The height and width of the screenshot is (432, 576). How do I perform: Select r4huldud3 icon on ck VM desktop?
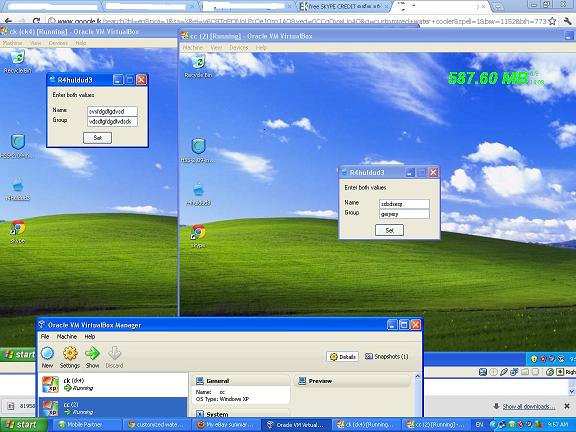coord(18,186)
